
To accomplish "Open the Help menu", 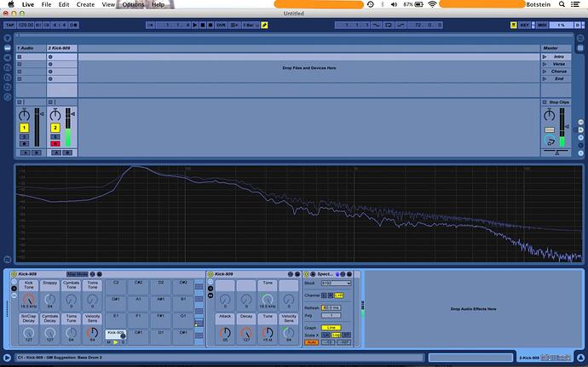I will [159, 4].
